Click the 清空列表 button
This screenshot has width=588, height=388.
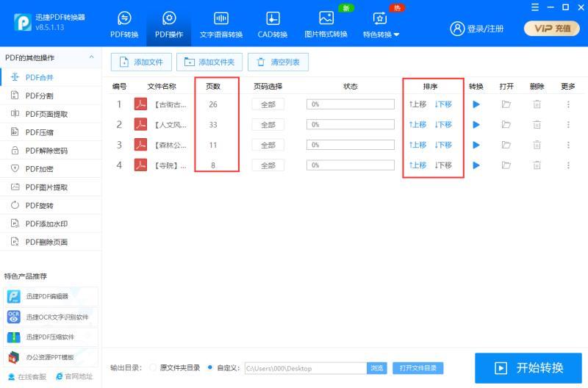coord(279,62)
